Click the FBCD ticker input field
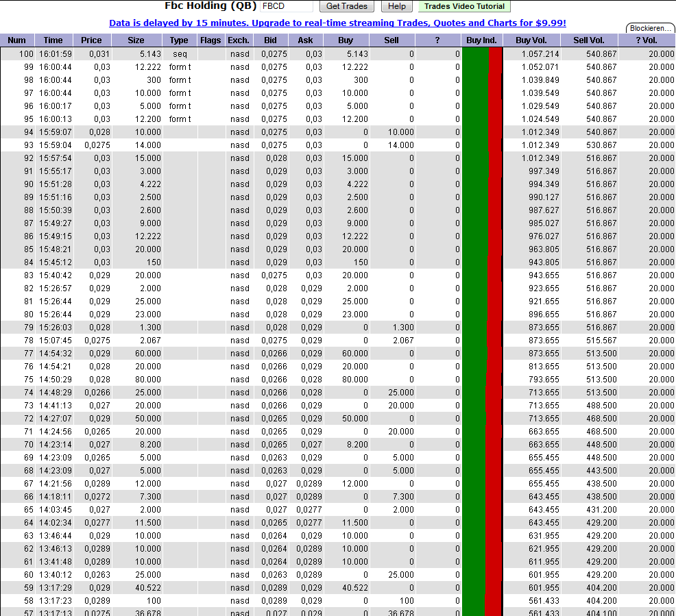 point(287,6)
